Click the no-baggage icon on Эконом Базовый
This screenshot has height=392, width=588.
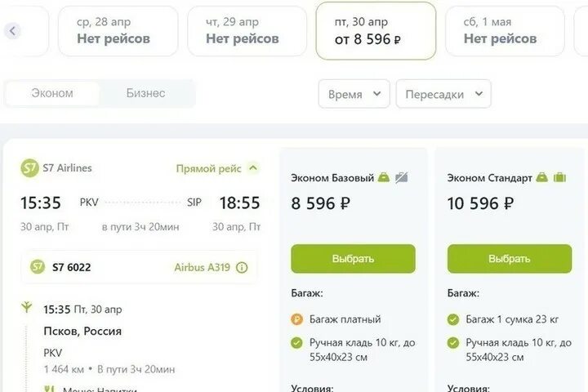[401, 177]
